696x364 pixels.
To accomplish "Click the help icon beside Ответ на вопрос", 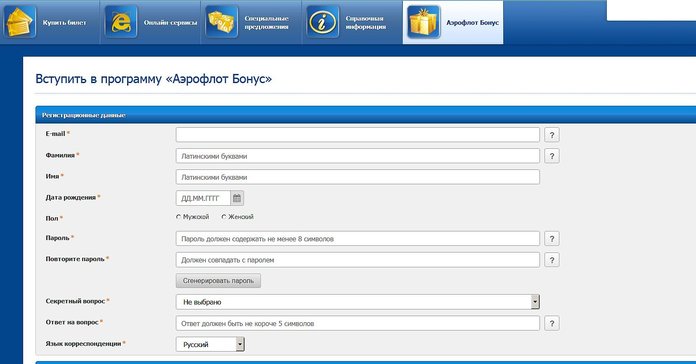I will click(x=552, y=323).
